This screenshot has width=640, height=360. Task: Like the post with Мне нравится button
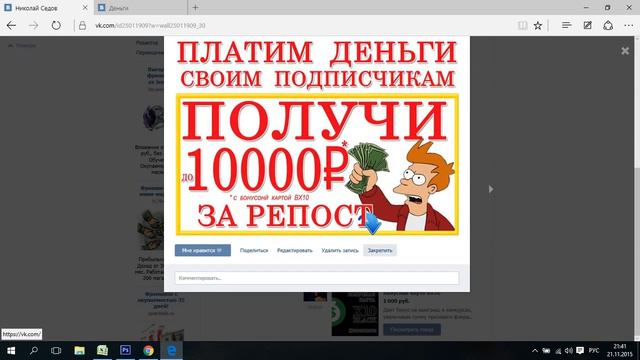tap(202, 250)
